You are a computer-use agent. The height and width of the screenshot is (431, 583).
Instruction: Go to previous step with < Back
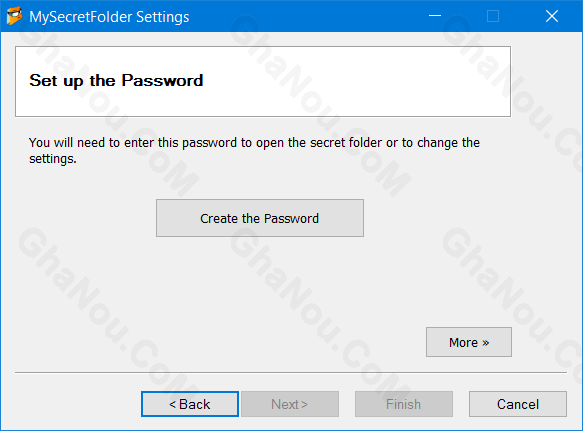pos(190,404)
